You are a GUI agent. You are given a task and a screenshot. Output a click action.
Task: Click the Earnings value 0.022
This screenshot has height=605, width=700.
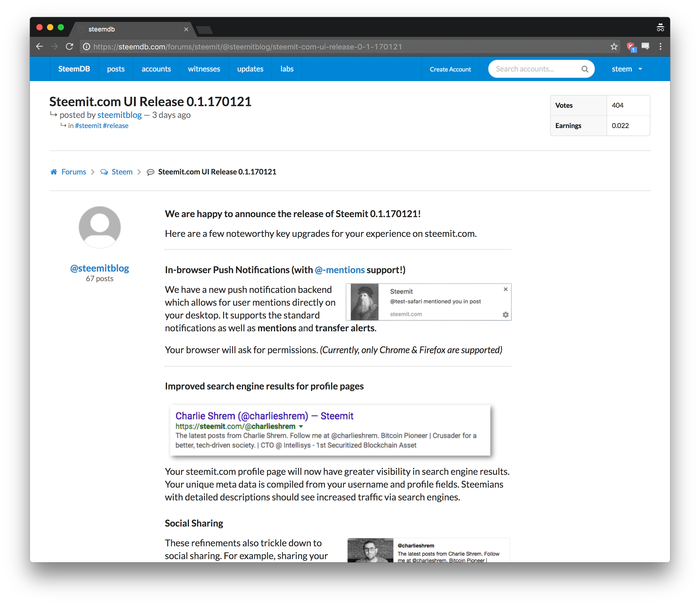(620, 126)
